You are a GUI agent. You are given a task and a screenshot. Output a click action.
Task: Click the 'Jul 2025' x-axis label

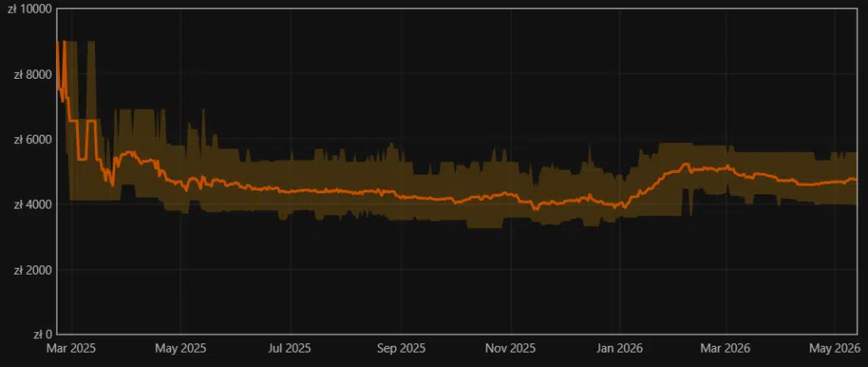pyautogui.click(x=291, y=348)
